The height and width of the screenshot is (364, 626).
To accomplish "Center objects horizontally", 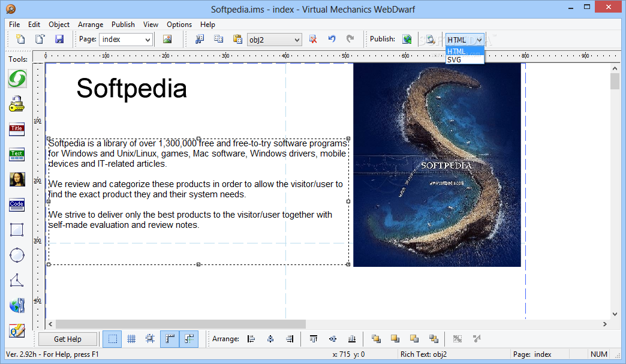I will [270, 339].
